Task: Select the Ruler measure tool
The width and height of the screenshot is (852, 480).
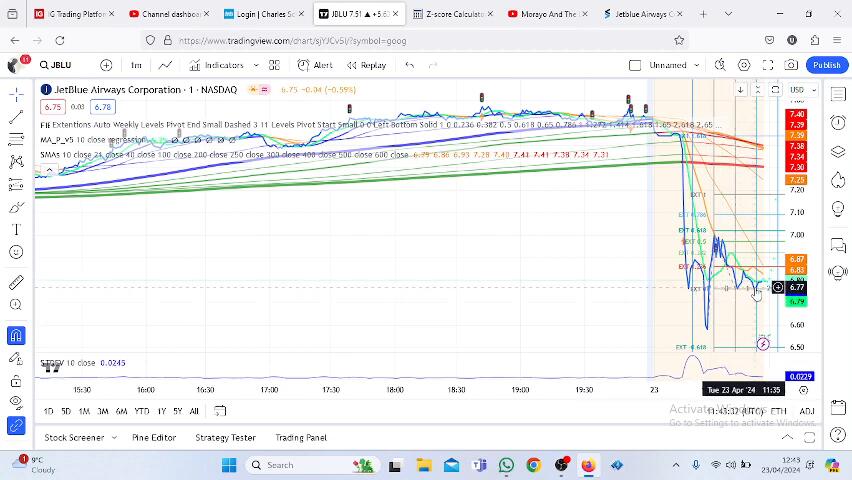Action: coord(16,283)
